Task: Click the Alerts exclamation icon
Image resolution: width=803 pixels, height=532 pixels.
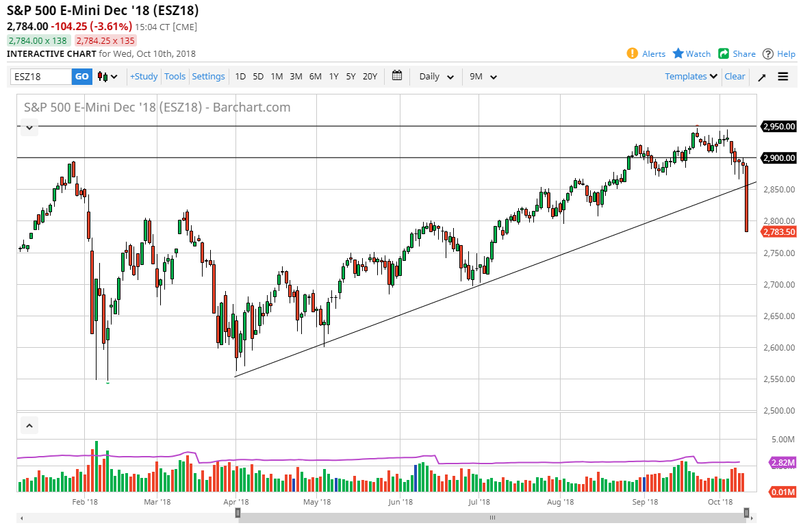Action: (x=633, y=53)
